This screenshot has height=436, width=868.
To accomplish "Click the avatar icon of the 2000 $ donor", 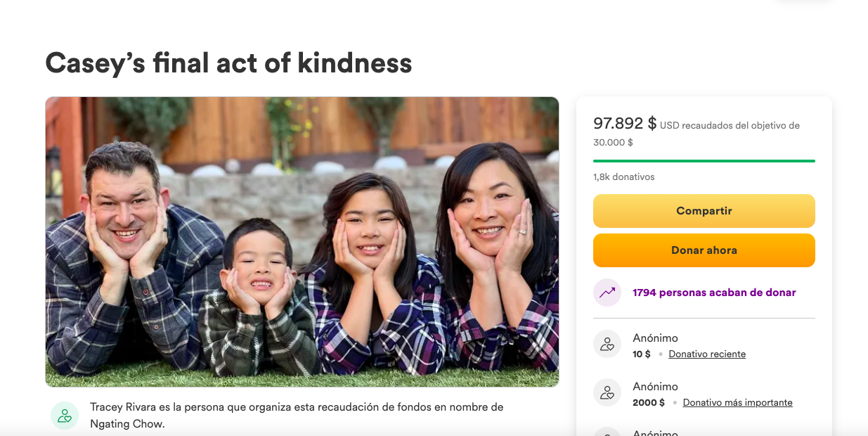I will [607, 392].
